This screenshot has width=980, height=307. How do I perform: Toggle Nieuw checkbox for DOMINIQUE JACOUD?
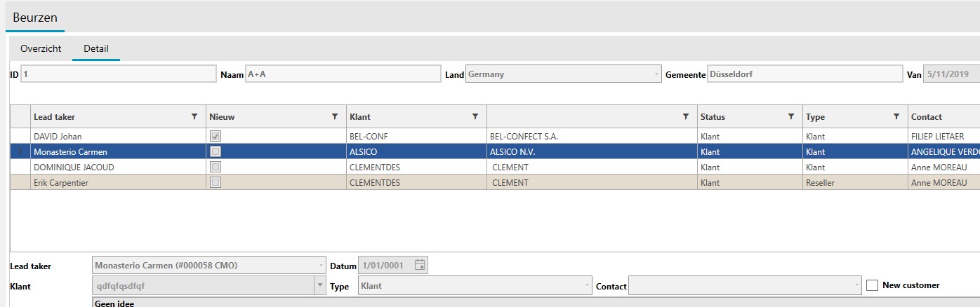pyautogui.click(x=216, y=167)
